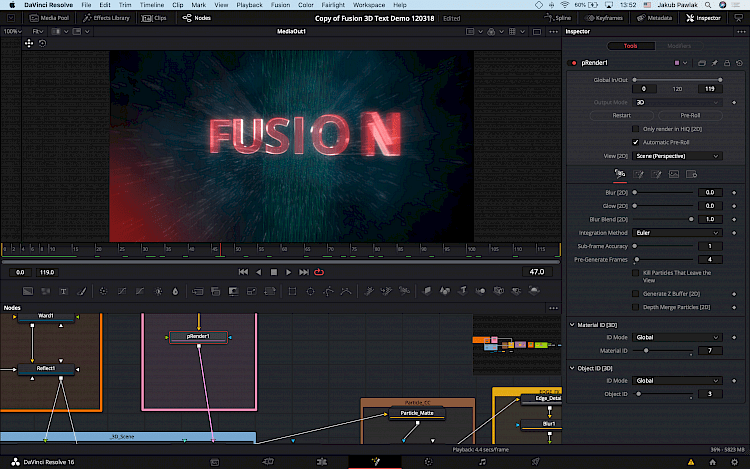Toggle Blur [2D] keyframe diamond
Viewport: 750px width, 469px height.
(734, 192)
